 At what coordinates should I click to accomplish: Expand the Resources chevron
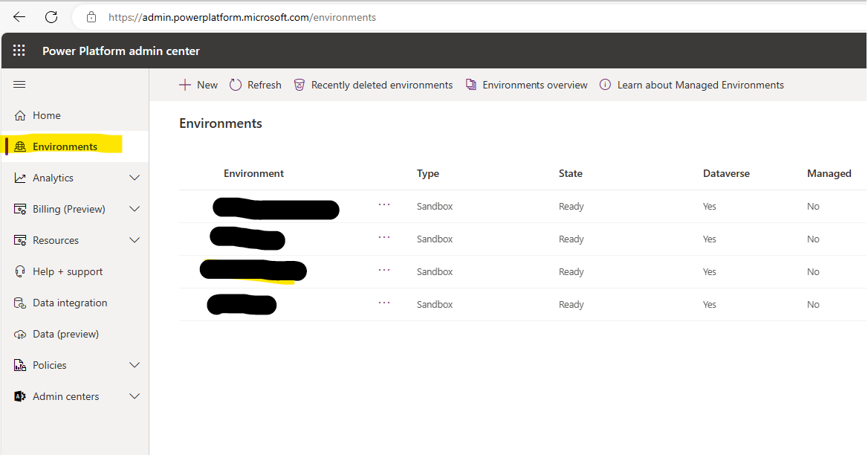[135, 240]
